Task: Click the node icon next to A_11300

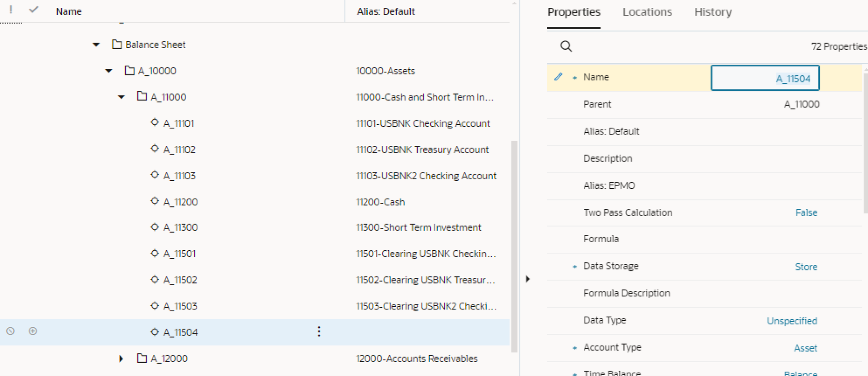Action: point(155,227)
